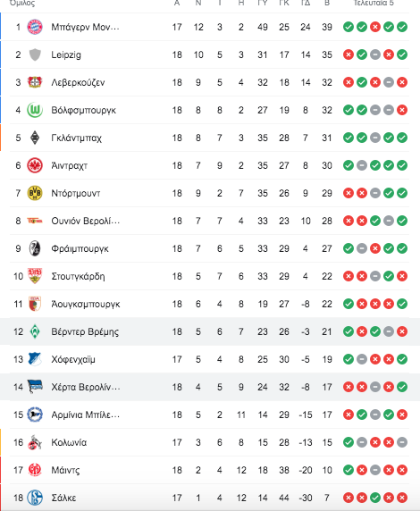420x511 pixels.
Task: Click the Borussia Dortmund BVB logo
Action: click(x=35, y=193)
